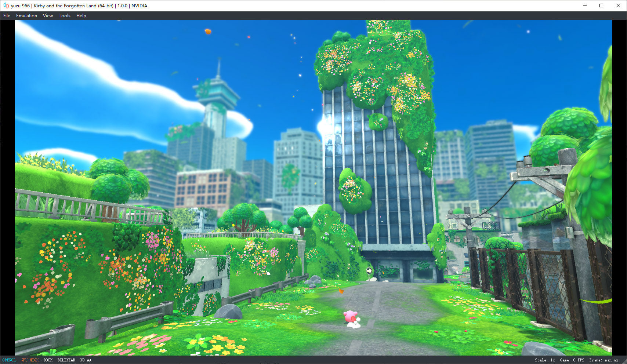The width and height of the screenshot is (627, 364).
Task: Change the BILINEAR scaling filter
Action: point(66,360)
